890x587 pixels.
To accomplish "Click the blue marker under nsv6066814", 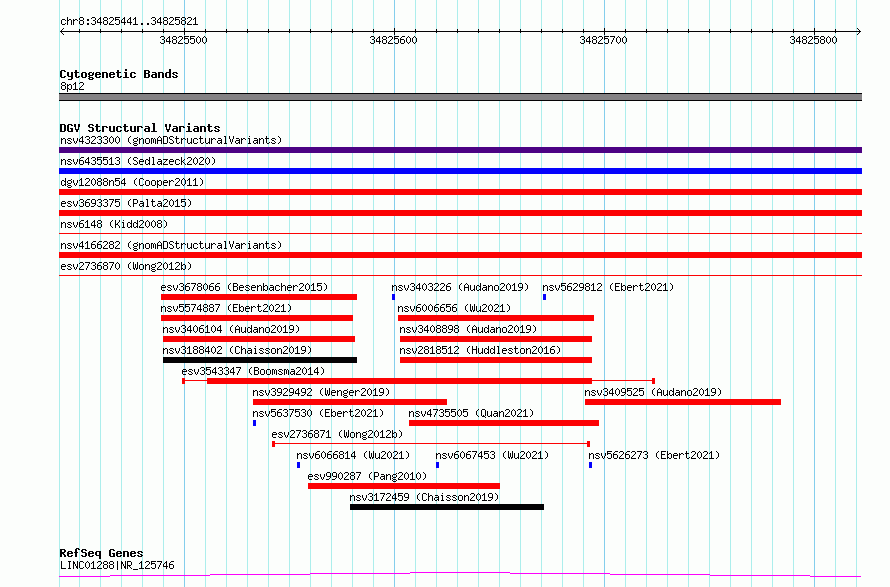I will (299, 466).
